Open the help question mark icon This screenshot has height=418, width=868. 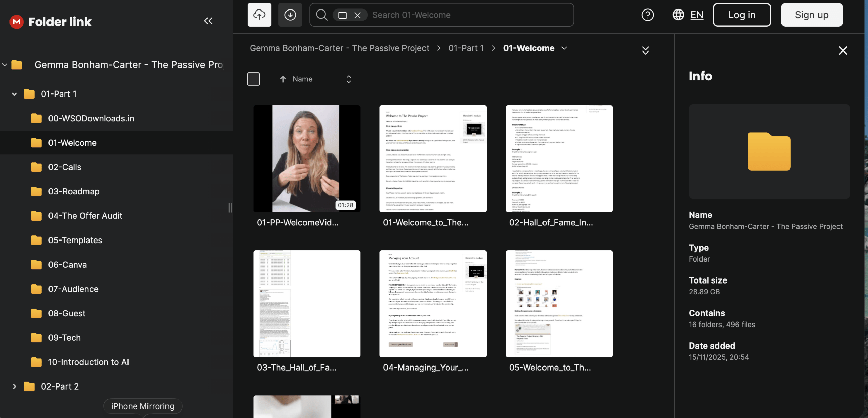[647, 15]
